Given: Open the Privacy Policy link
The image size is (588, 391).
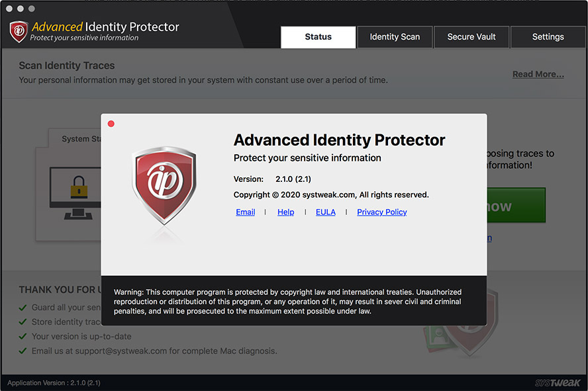Looking at the screenshot, I should tap(382, 212).
